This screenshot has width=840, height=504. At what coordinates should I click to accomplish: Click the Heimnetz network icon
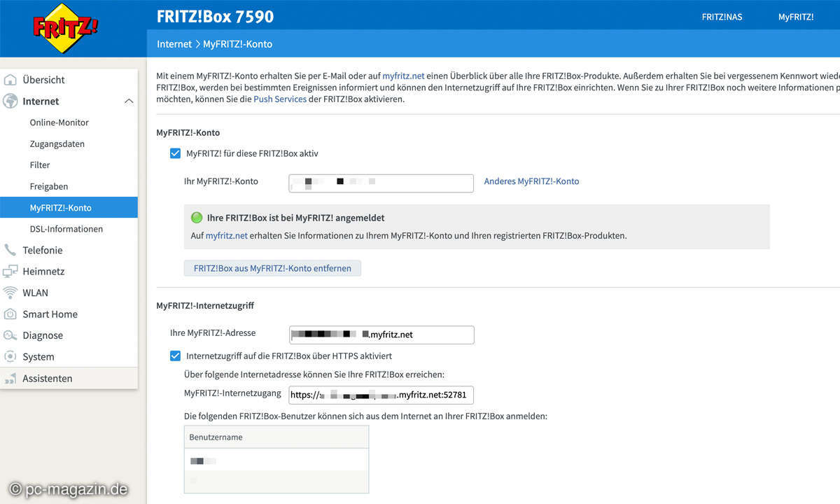(x=10, y=272)
